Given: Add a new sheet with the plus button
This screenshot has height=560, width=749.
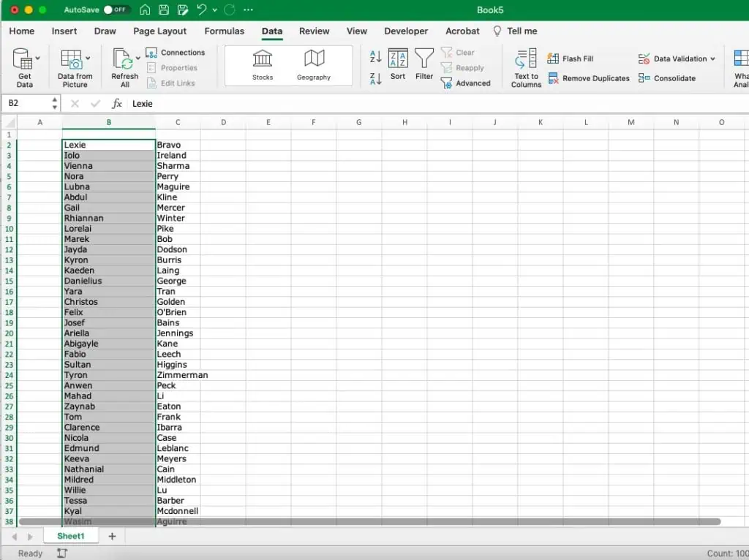Looking at the screenshot, I should (x=111, y=536).
